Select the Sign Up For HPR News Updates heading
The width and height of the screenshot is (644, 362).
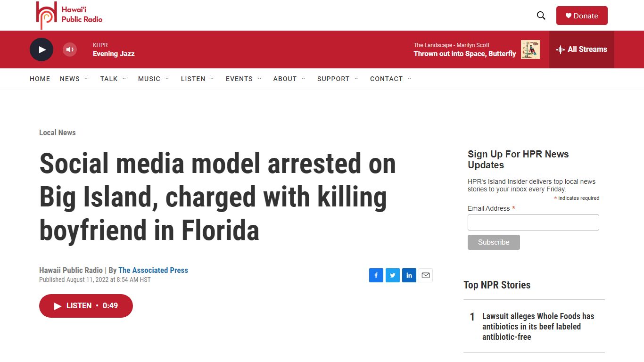pos(518,159)
